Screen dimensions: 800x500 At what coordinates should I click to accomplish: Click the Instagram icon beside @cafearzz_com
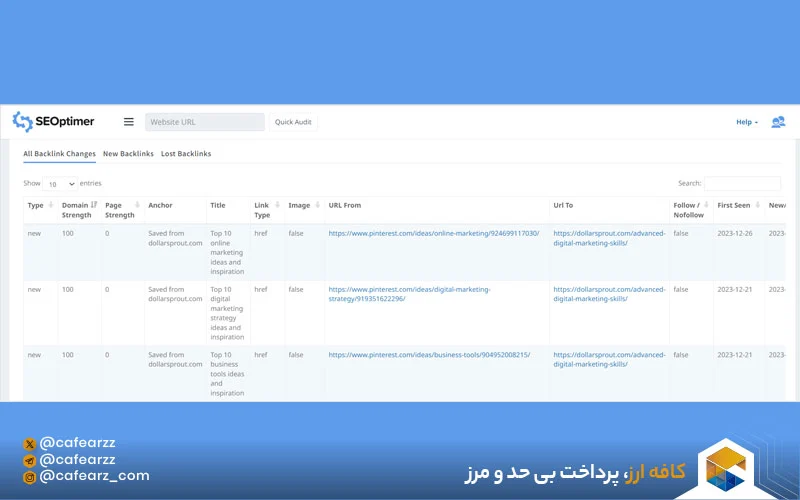(30, 477)
